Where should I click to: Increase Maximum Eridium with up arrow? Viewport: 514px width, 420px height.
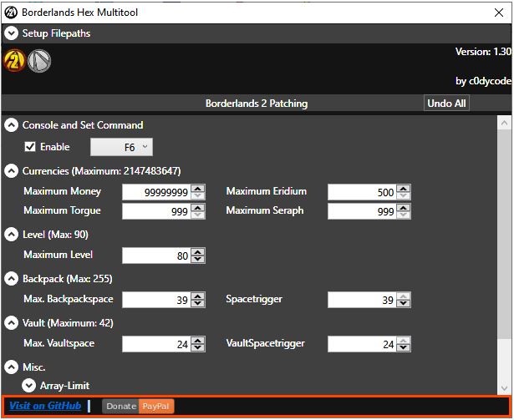pos(403,189)
